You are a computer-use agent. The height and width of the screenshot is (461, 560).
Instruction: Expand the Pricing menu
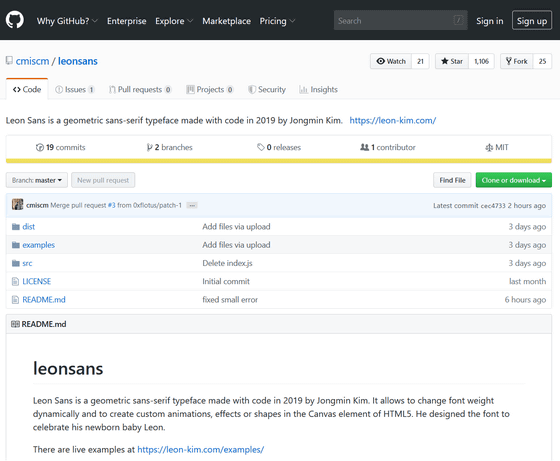click(x=277, y=21)
